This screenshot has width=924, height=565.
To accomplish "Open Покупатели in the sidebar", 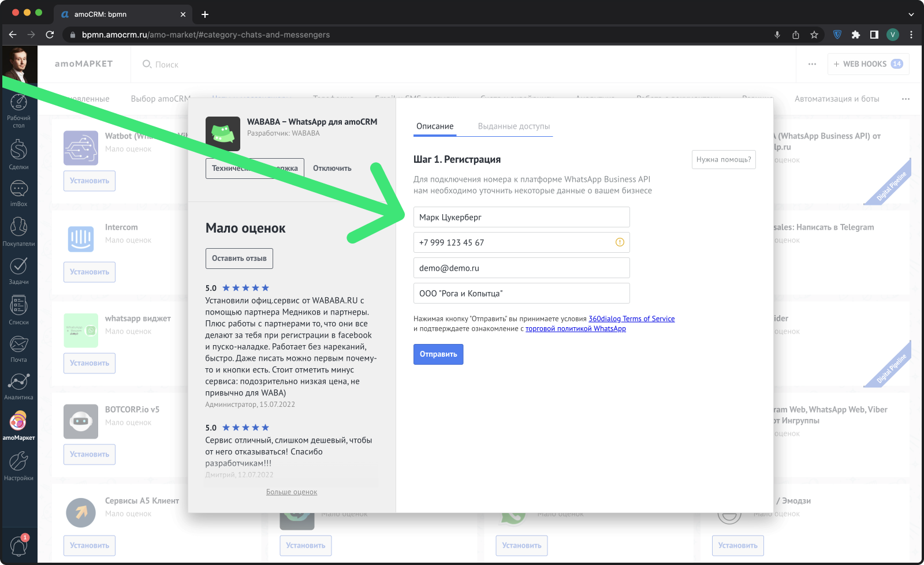I will tap(18, 231).
